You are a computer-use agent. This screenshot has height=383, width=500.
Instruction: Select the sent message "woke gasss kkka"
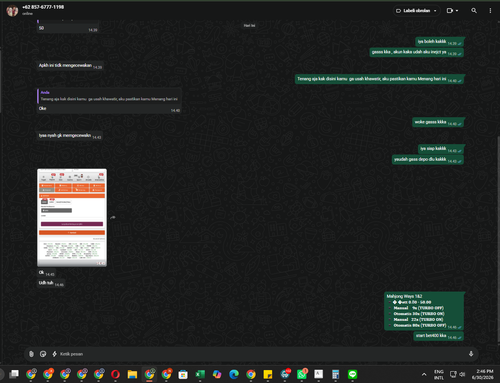click(x=438, y=122)
